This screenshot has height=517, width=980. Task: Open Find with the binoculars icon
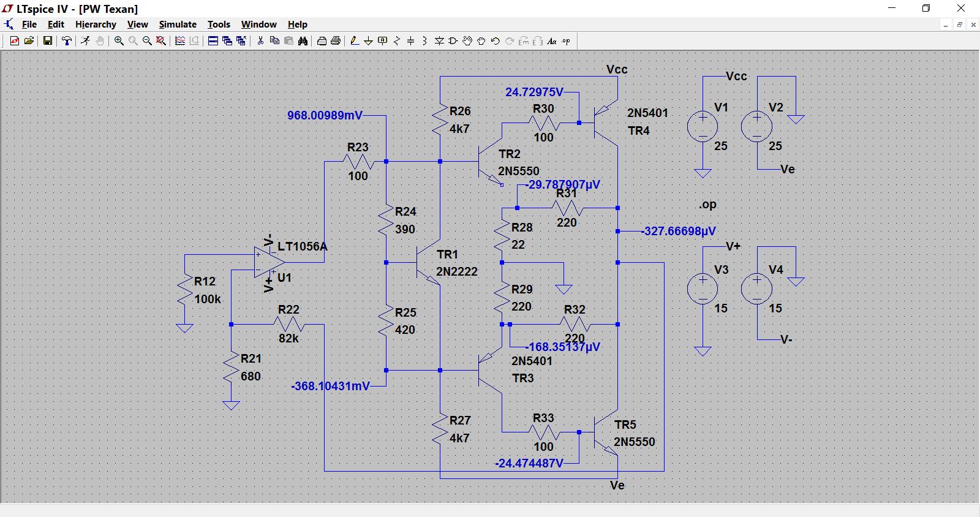coord(303,41)
